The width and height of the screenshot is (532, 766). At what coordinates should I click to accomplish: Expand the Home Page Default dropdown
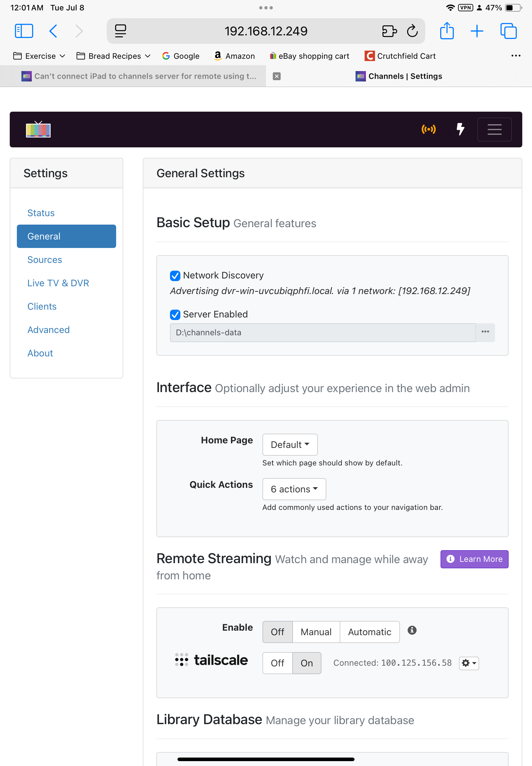point(290,445)
